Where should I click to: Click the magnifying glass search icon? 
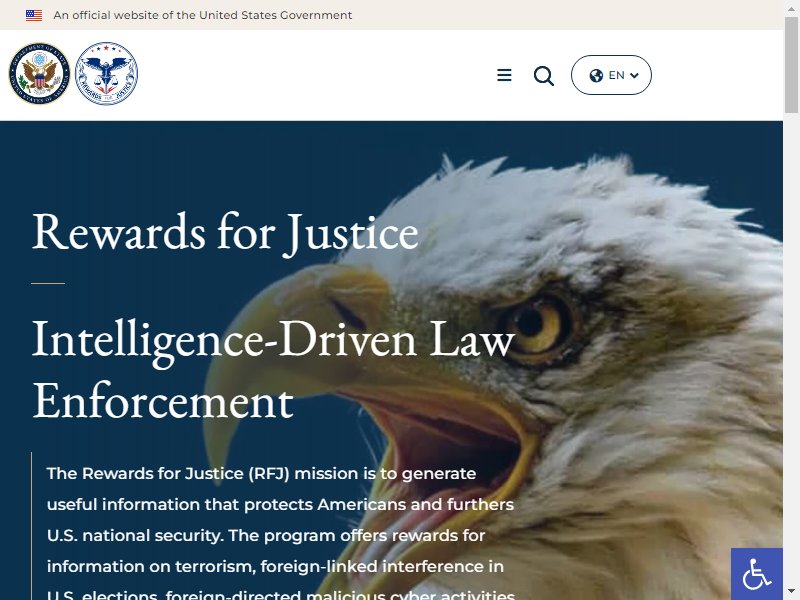(x=544, y=76)
